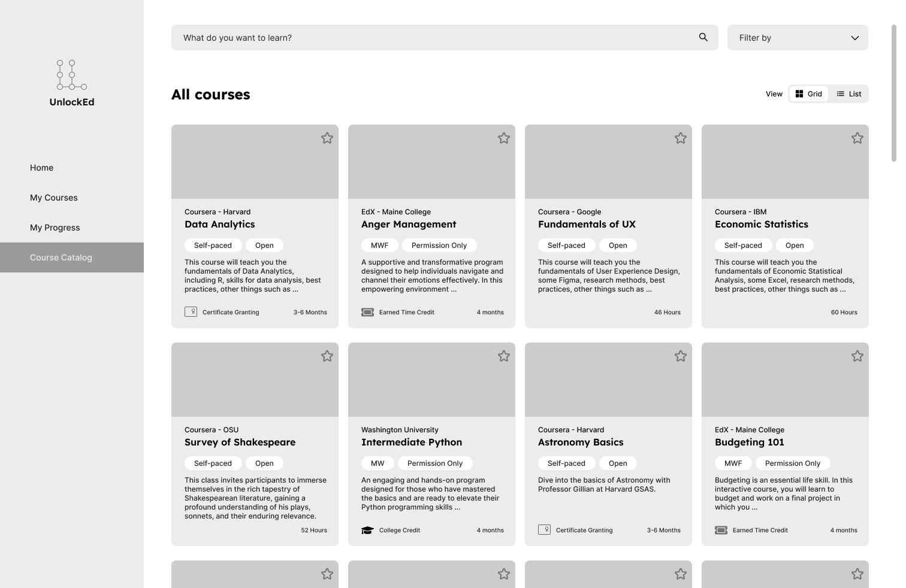
Task: Click Self-paced tag on Astronomy Basics
Action: tap(566, 463)
